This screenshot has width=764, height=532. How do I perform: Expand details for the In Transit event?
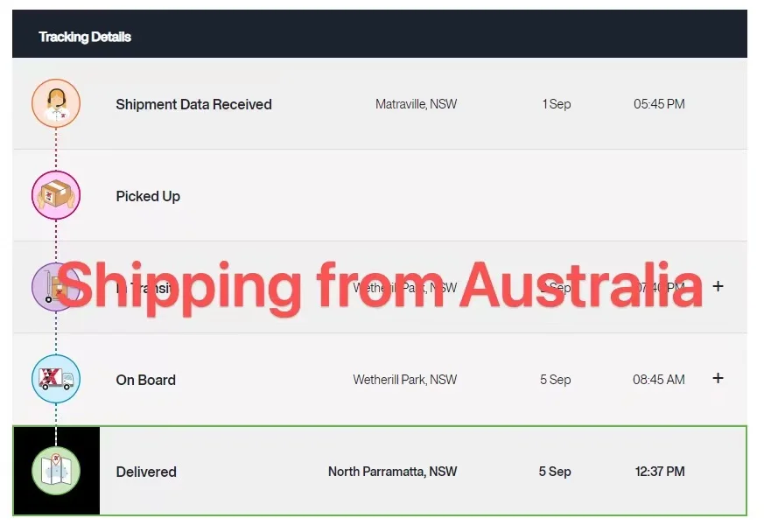coord(718,286)
